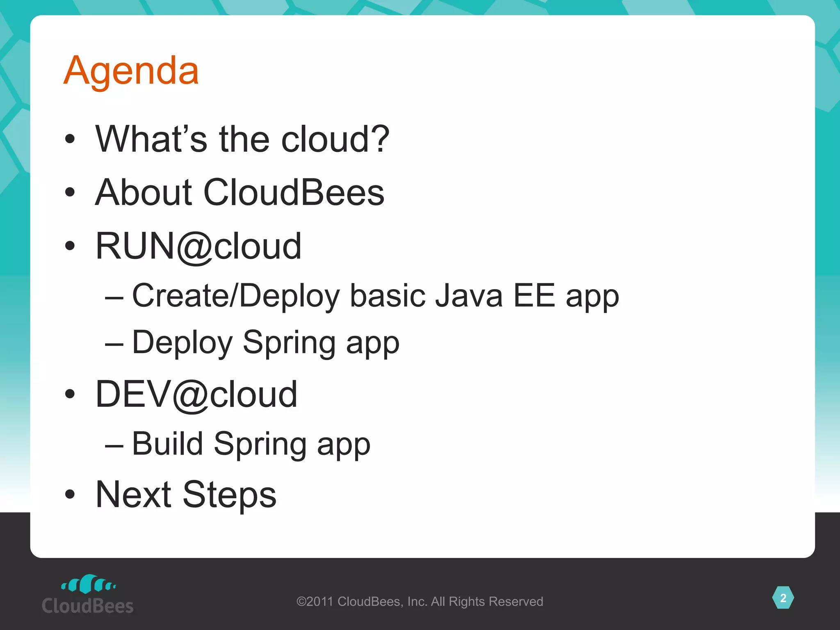This screenshot has height=630, width=840.
Task: Click the "Build Spring app" sub-item
Action: pos(251,444)
